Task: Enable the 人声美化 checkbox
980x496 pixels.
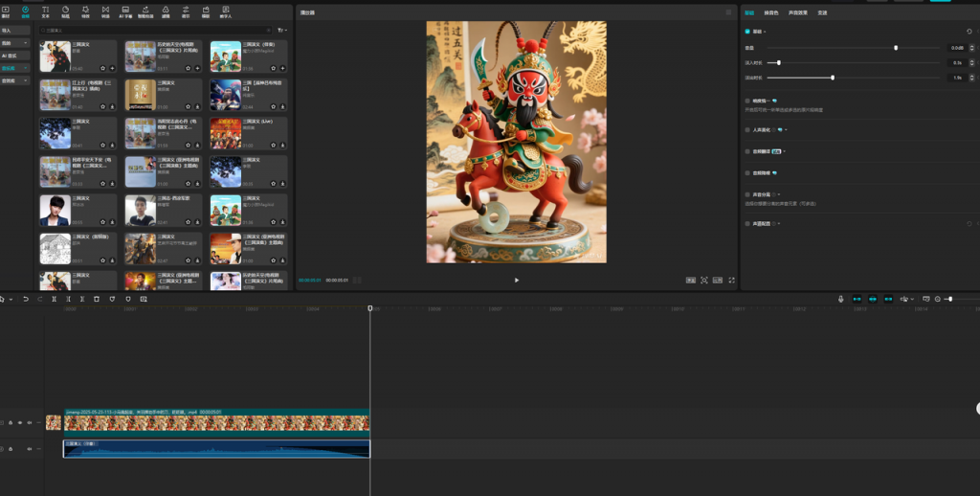Action: [x=747, y=130]
